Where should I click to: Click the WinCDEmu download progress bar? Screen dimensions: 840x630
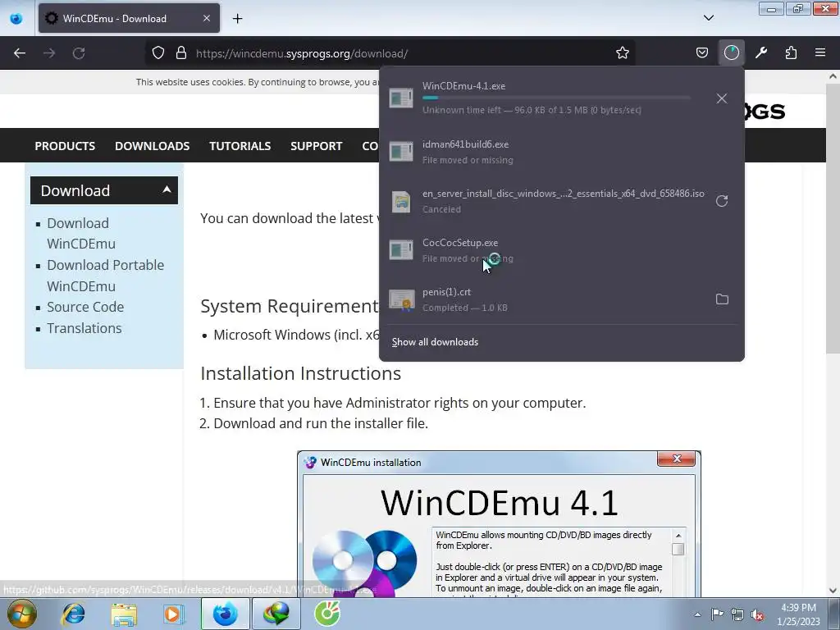tap(556, 98)
